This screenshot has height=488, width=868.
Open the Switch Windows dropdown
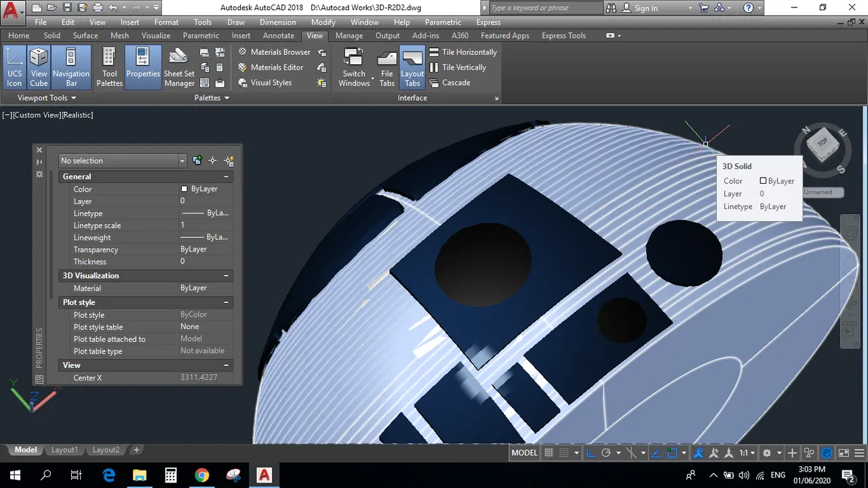[354, 68]
